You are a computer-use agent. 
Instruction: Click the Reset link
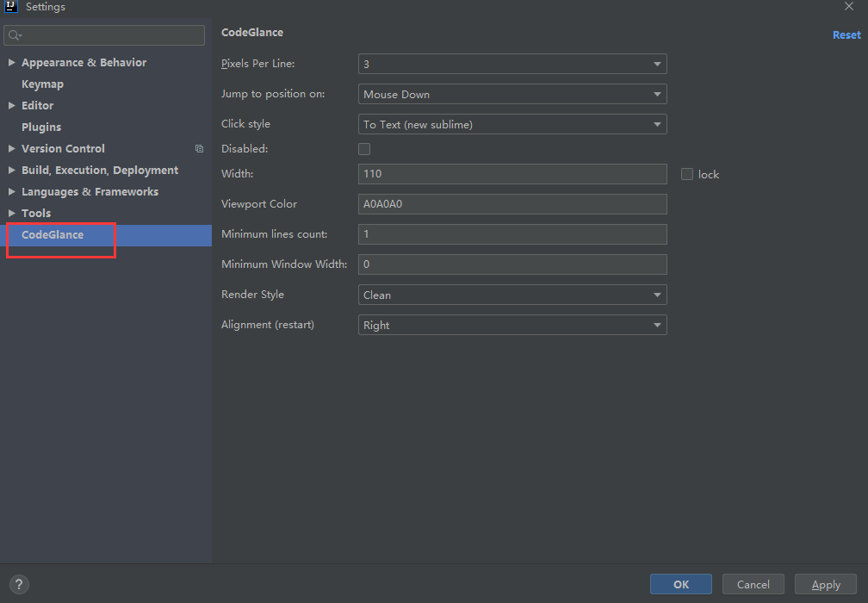(x=846, y=34)
